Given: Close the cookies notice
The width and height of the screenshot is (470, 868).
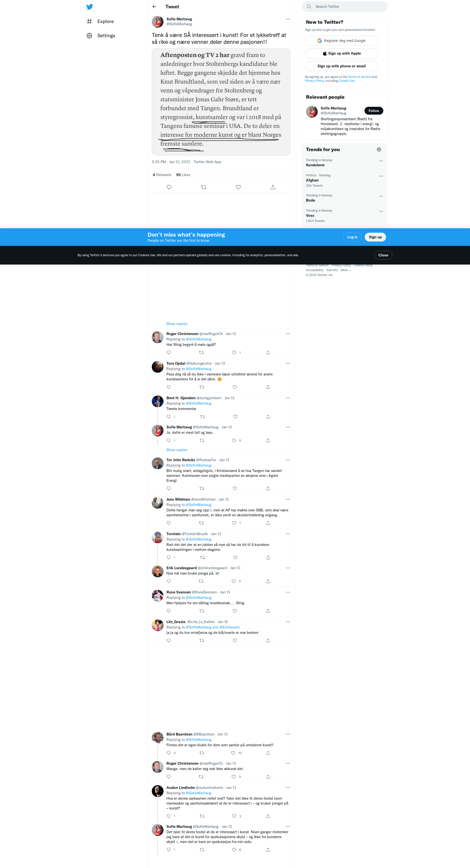Looking at the screenshot, I should pyautogui.click(x=383, y=255).
